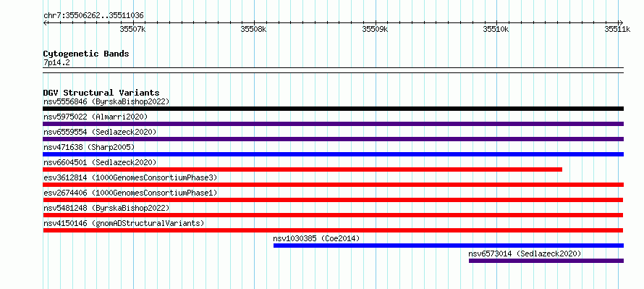Click the DGV Structural Variants track title
Screen dimensions: 644x289
coord(101,93)
